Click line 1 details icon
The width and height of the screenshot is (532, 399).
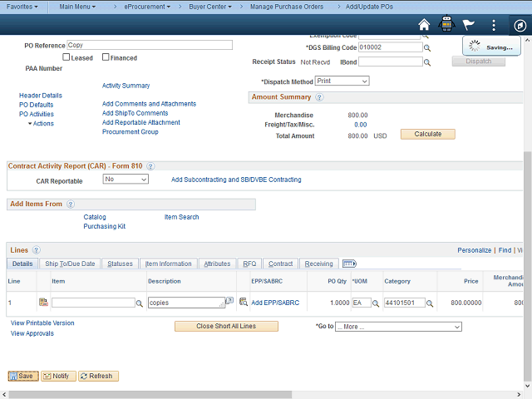[43, 303]
